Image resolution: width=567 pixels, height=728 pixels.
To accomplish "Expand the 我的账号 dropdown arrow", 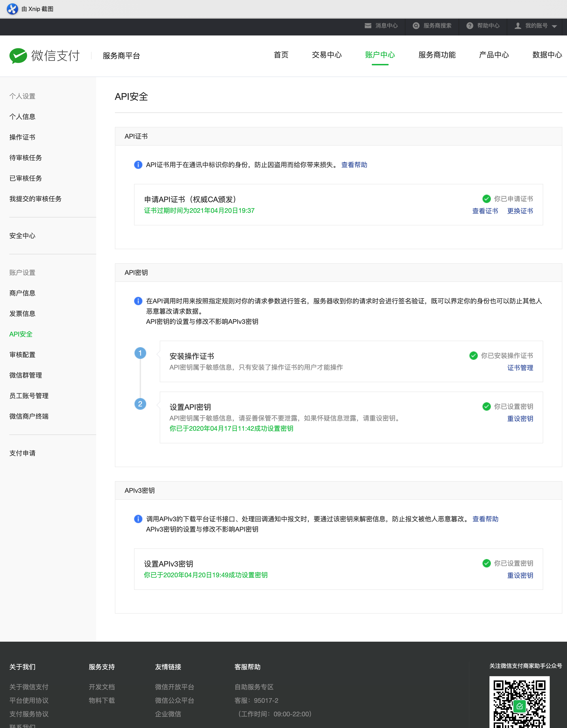I will pos(554,26).
